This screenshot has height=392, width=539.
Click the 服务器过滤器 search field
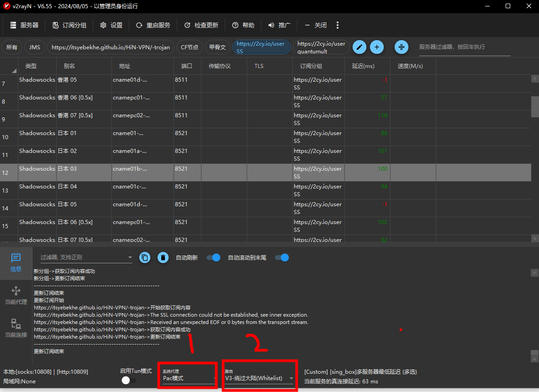pyautogui.click(x=464, y=47)
